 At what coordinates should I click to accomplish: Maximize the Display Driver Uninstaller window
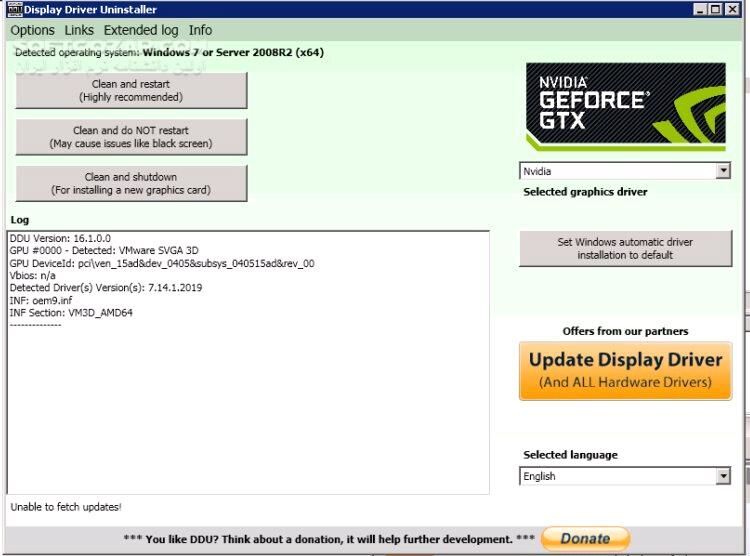[x=716, y=9]
